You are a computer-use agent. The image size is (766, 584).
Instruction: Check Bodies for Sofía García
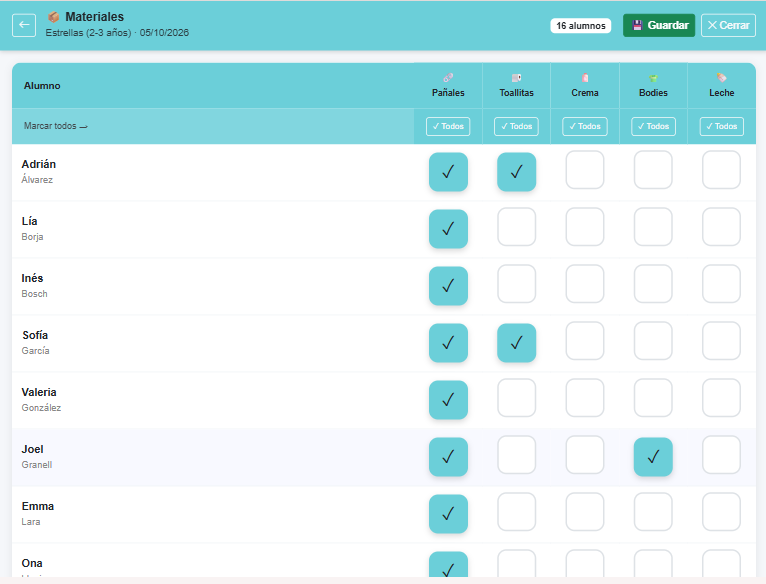[x=653, y=341]
